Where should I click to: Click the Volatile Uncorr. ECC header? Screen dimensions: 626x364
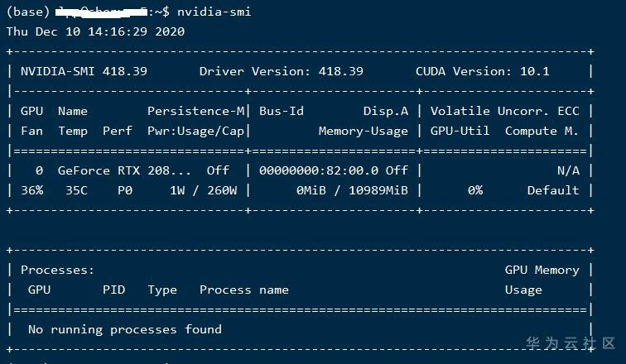(505, 111)
